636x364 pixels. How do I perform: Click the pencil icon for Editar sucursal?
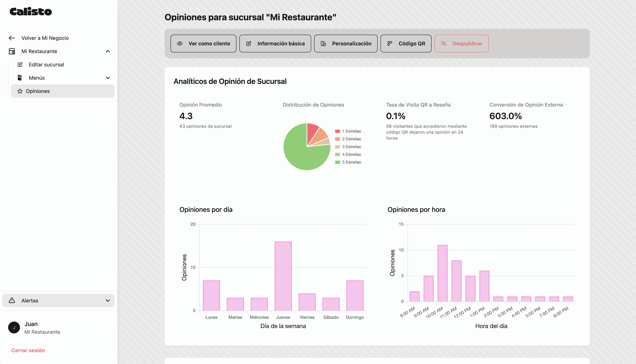pyautogui.click(x=20, y=65)
